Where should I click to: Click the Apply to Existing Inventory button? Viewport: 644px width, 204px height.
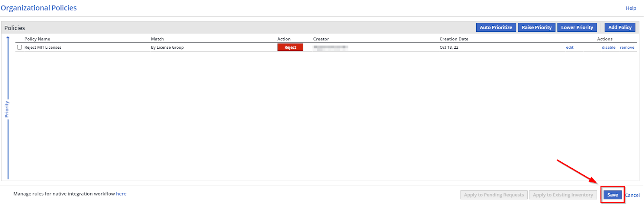[563, 195]
